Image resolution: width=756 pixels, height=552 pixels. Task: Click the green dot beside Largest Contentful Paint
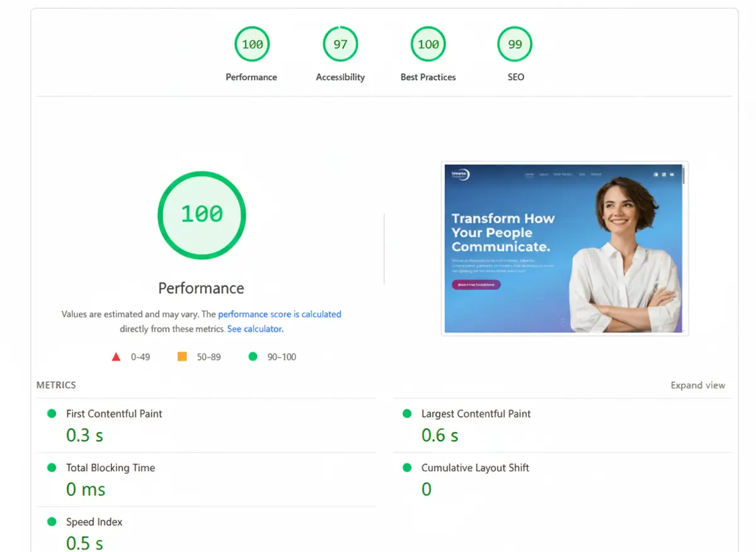pyautogui.click(x=407, y=413)
